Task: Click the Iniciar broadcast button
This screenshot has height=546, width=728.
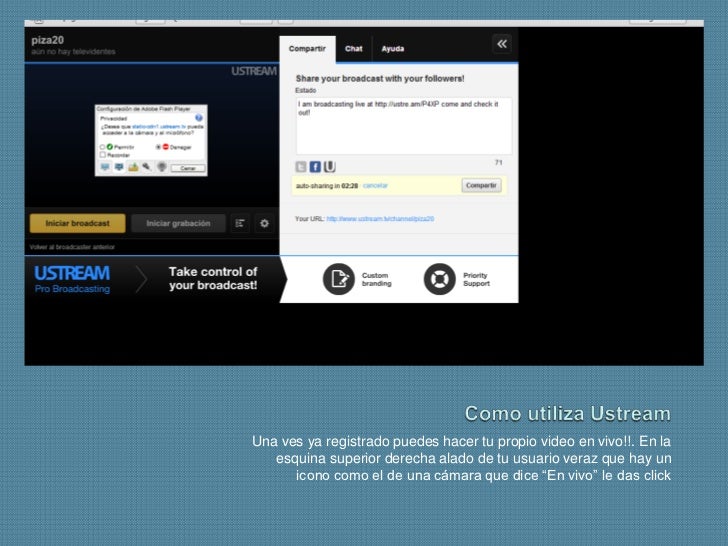Action: point(78,223)
